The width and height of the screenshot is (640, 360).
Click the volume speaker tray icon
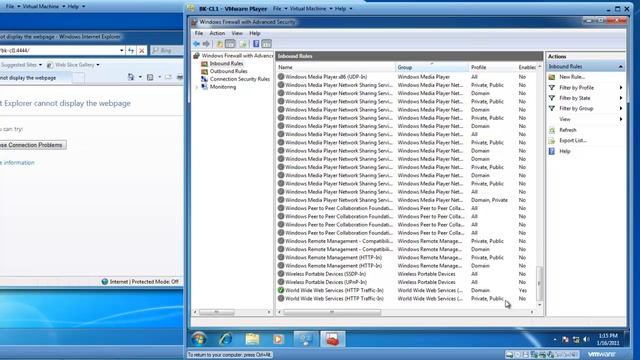[587, 339]
